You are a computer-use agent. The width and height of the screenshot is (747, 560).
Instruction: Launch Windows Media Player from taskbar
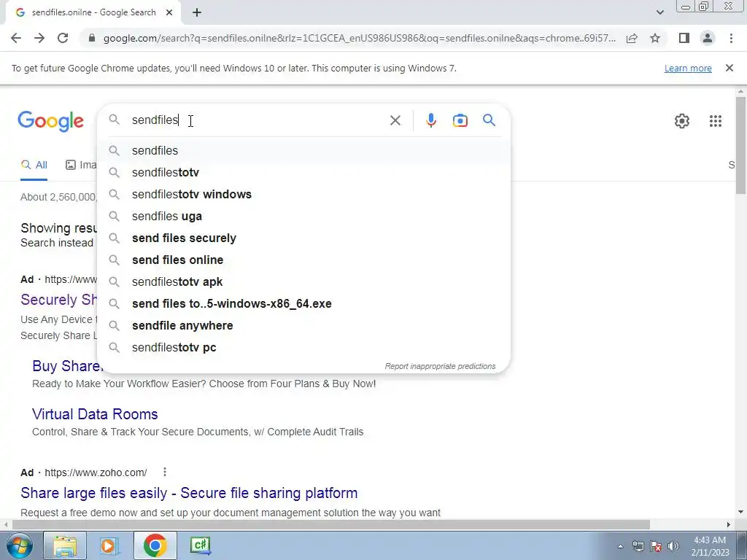click(x=109, y=545)
